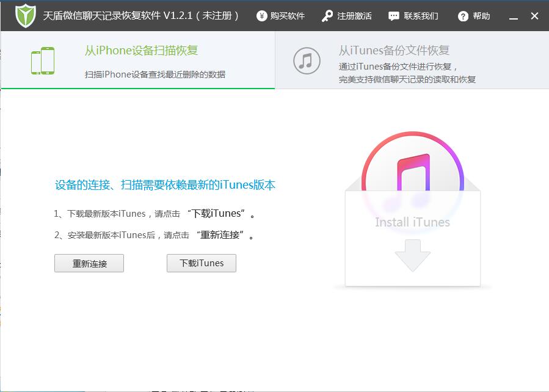Click the yen coin purchase icon

(x=261, y=16)
